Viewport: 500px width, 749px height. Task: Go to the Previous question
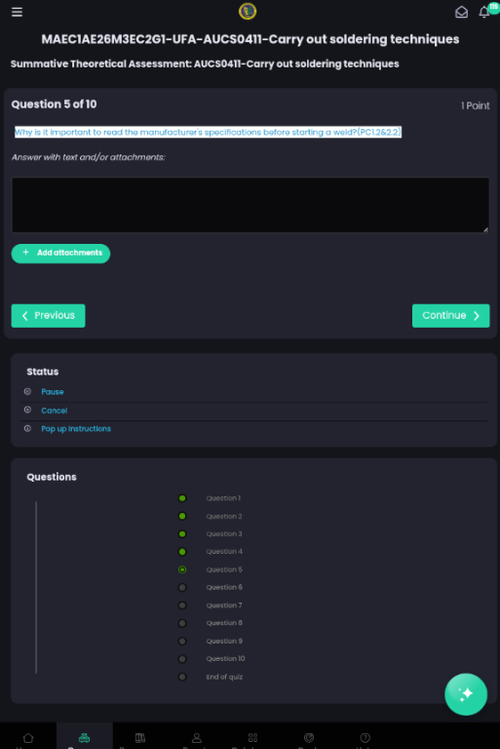click(x=48, y=316)
